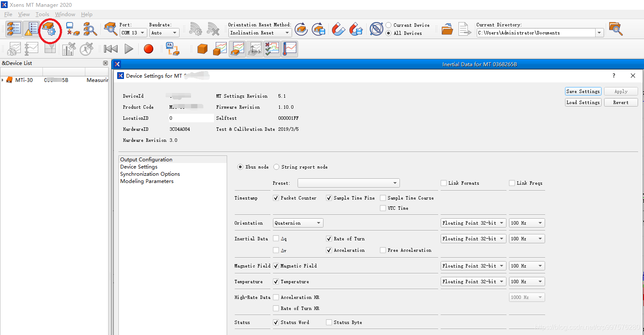Open the Preset dropdown
Screen dimensions: 644x335
click(x=349, y=183)
